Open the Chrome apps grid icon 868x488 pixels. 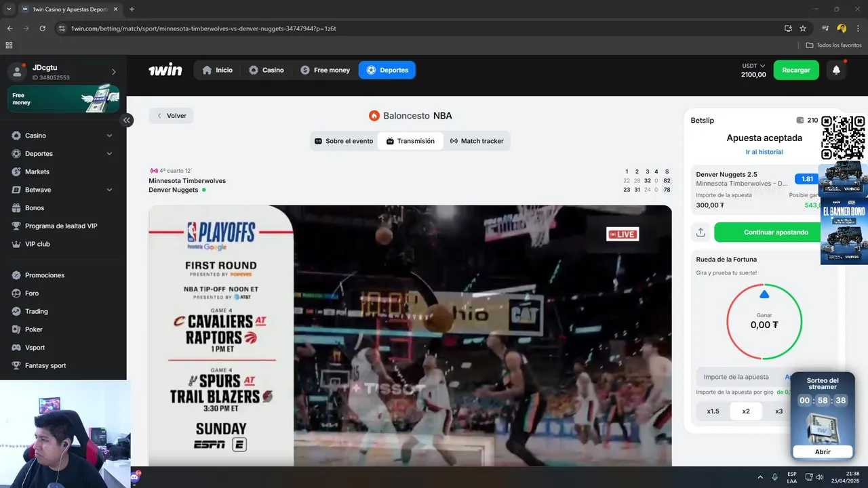9,45
